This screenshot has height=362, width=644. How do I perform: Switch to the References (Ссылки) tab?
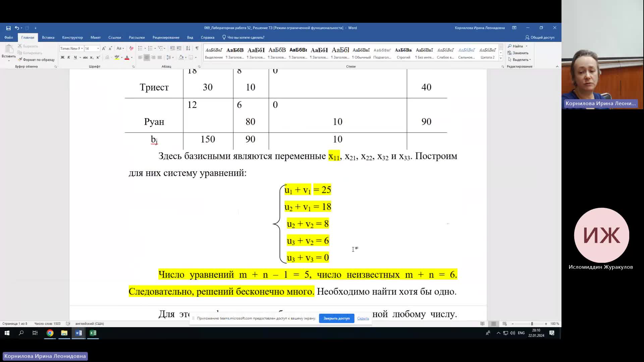pyautogui.click(x=114, y=37)
